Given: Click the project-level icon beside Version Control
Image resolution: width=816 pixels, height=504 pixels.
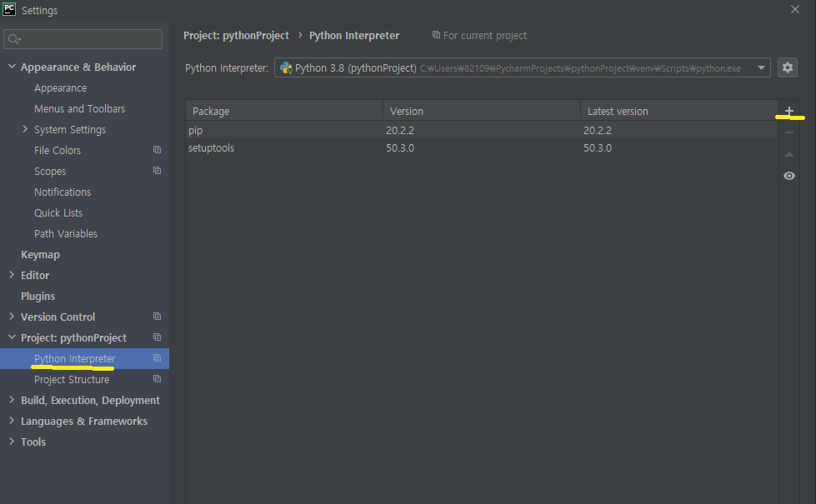Looking at the screenshot, I should 157,317.
